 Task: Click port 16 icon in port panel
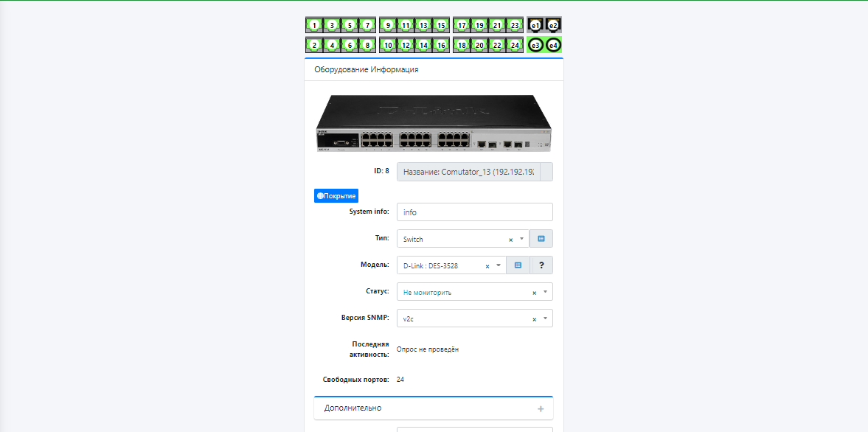tap(441, 45)
